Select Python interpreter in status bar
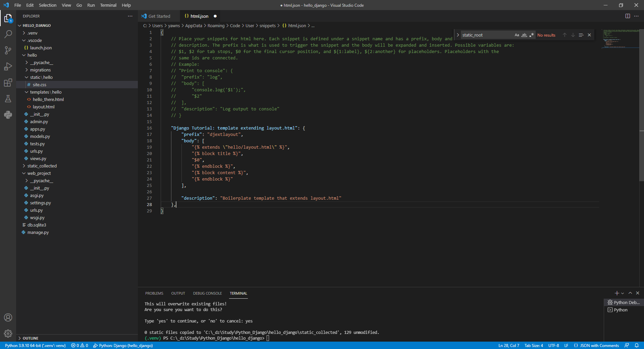 tap(35, 345)
